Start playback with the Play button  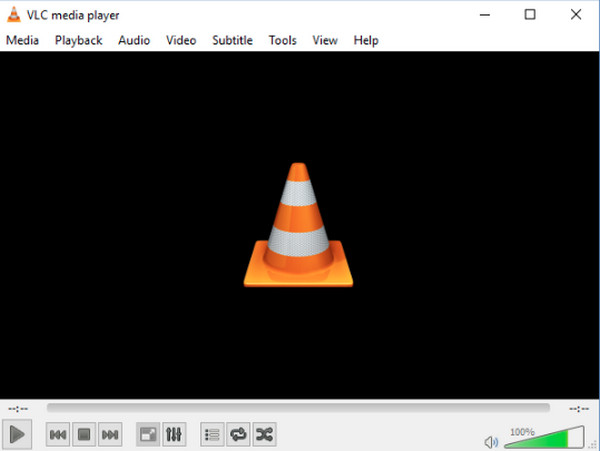click(x=17, y=435)
